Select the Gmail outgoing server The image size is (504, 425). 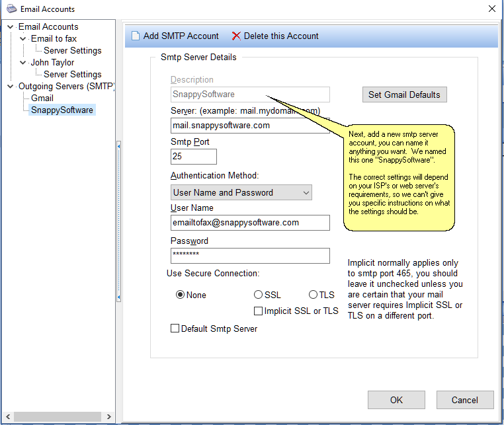coord(42,98)
